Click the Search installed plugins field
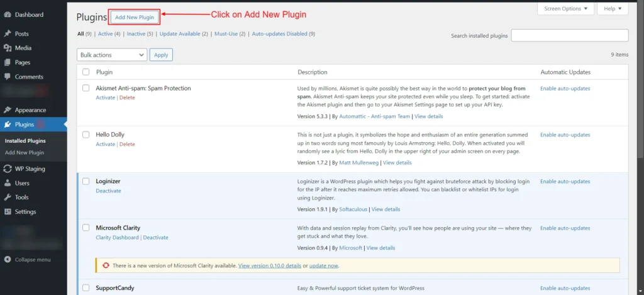 [570, 35]
